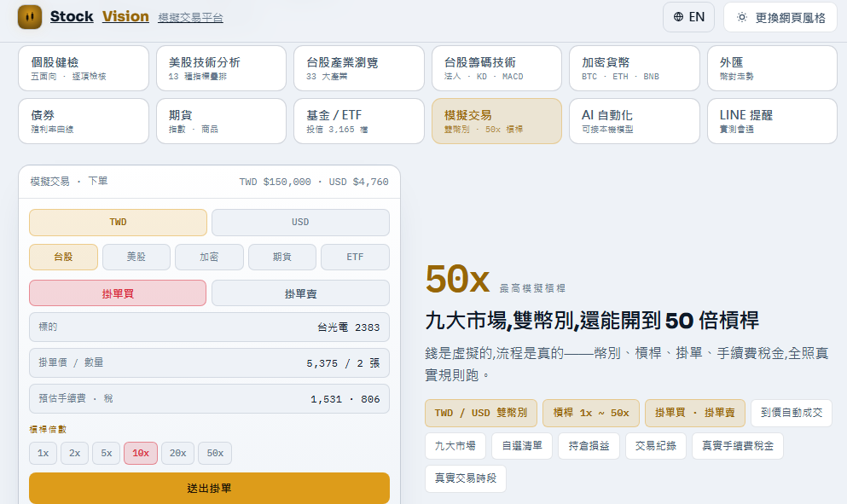847x504 pixels.
Task: Set leverage to 20x
Action: click(x=177, y=453)
